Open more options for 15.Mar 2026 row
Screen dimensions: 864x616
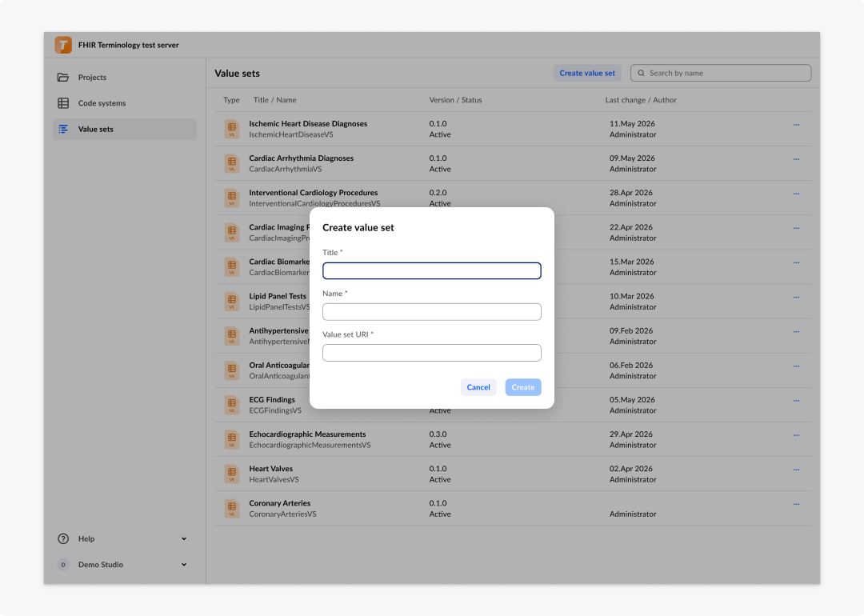tap(796, 263)
